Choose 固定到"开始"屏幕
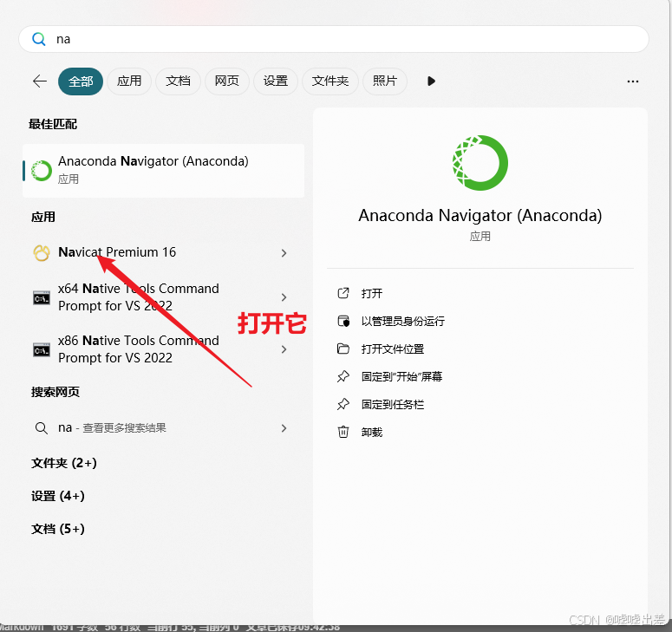Viewport: 672px width, 632px height. coord(402,376)
